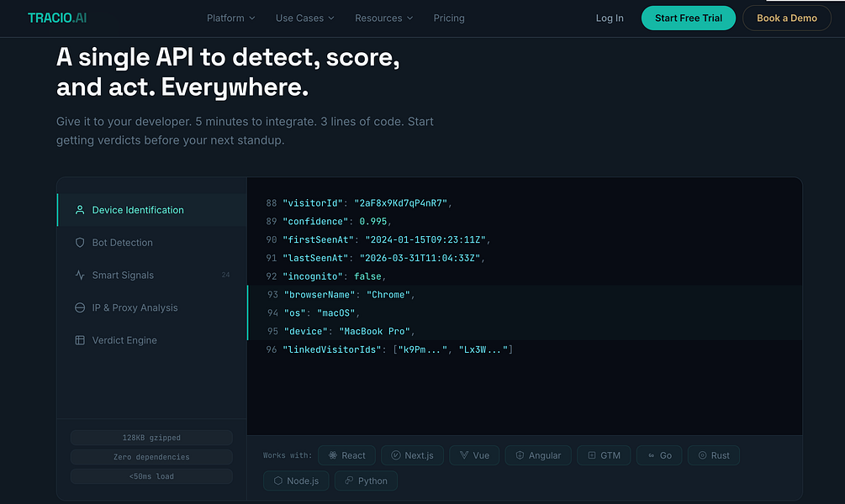Switch to the IP & Proxy Analysis tab

(x=151, y=307)
